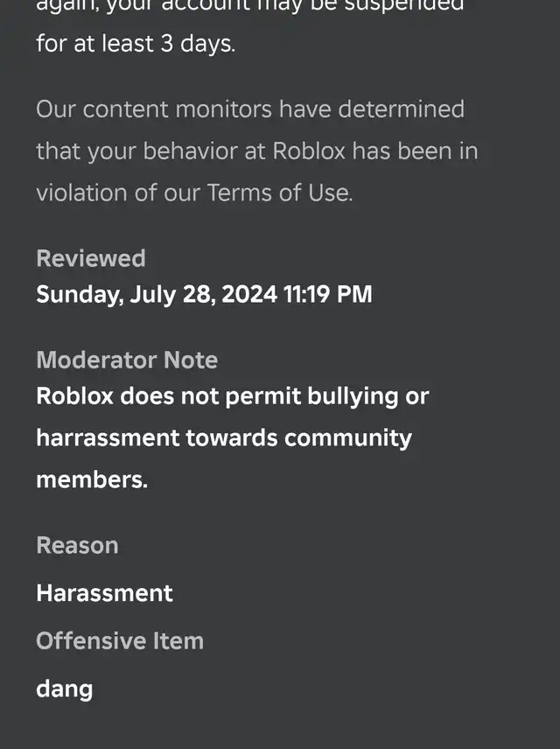Click the offensive item text "dang"

pos(64,689)
